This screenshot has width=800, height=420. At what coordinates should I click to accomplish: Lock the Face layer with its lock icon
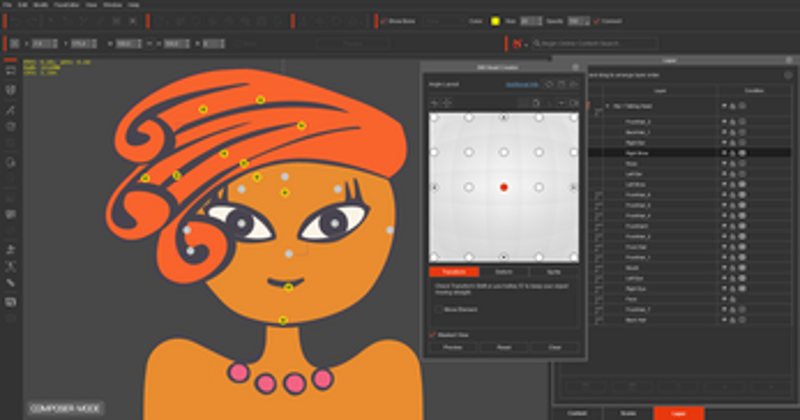(x=733, y=299)
